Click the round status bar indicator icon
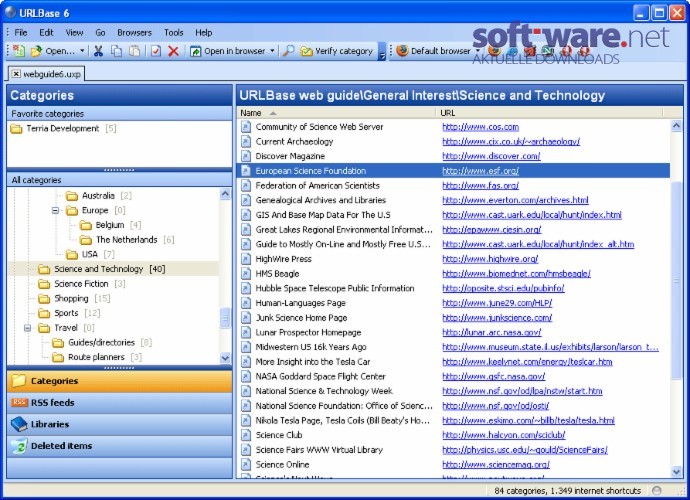The height and width of the screenshot is (500, 690). (657, 491)
